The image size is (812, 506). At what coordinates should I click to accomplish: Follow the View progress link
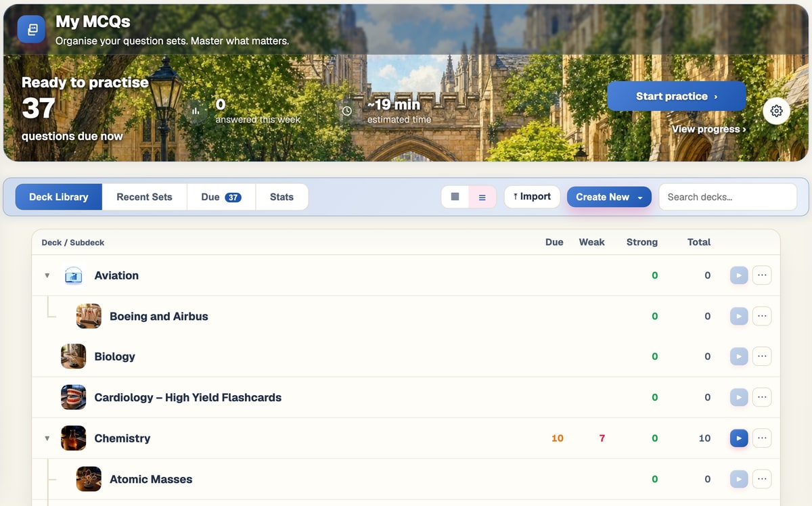(x=708, y=129)
